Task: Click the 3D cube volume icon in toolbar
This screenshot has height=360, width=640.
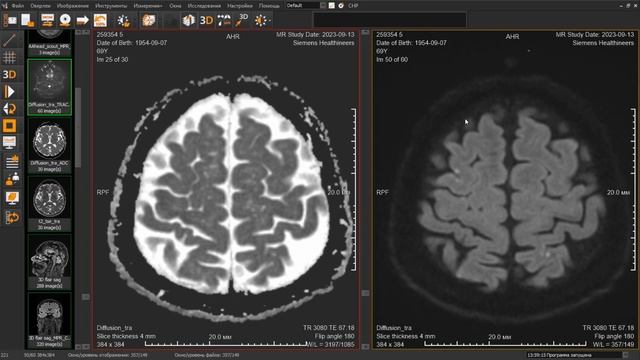Action: [x=189, y=20]
